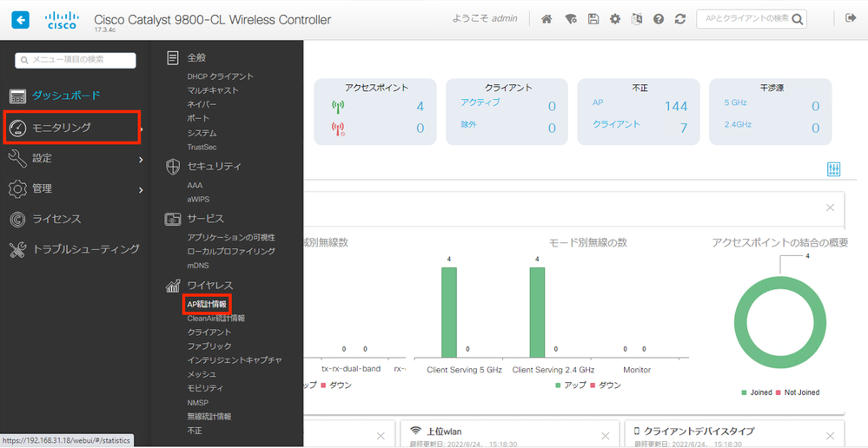The width and height of the screenshot is (868, 448).
Task: Click dashboard icon beside ダッシュボード
Action: point(17,96)
